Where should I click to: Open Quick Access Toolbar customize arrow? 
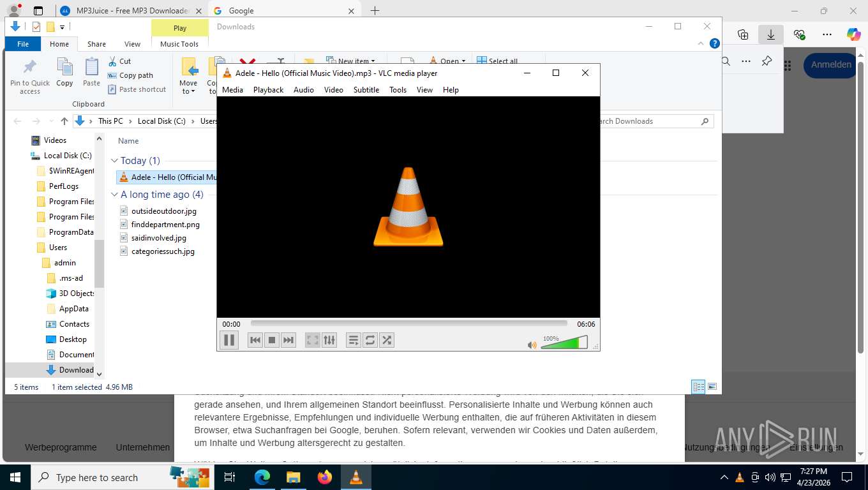[x=62, y=27]
